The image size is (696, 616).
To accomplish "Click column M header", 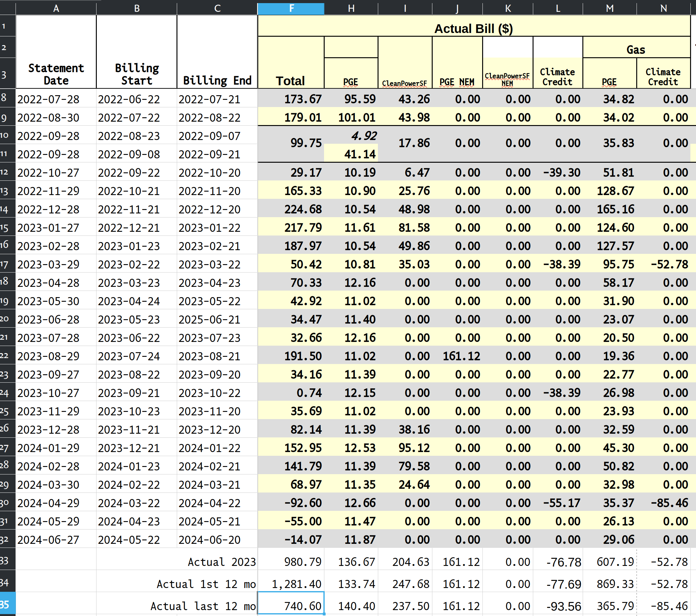I will pyautogui.click(x=609, y=8).
